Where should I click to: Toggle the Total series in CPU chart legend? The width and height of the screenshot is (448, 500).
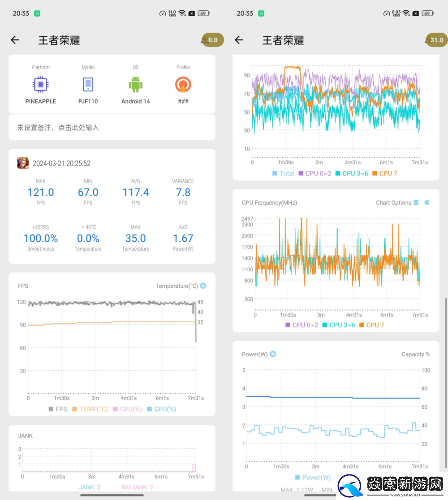pyautogui.click(x=284, y=173)
